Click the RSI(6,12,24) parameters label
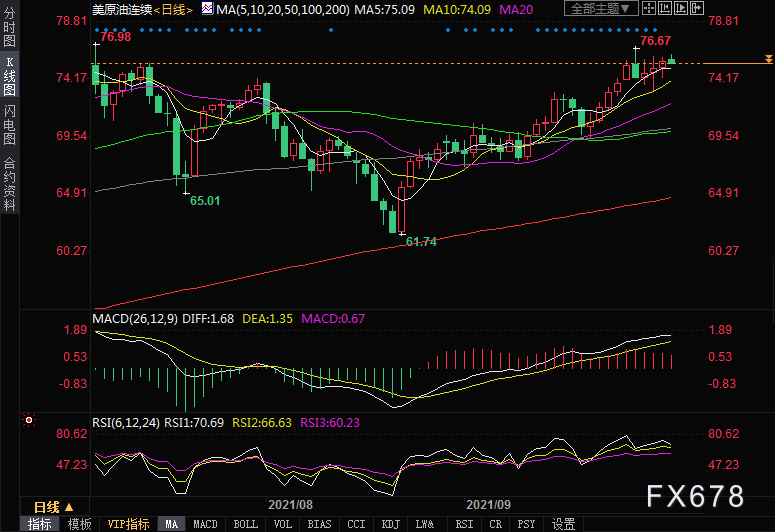The image size is (775, 532). tap(126, 423)
